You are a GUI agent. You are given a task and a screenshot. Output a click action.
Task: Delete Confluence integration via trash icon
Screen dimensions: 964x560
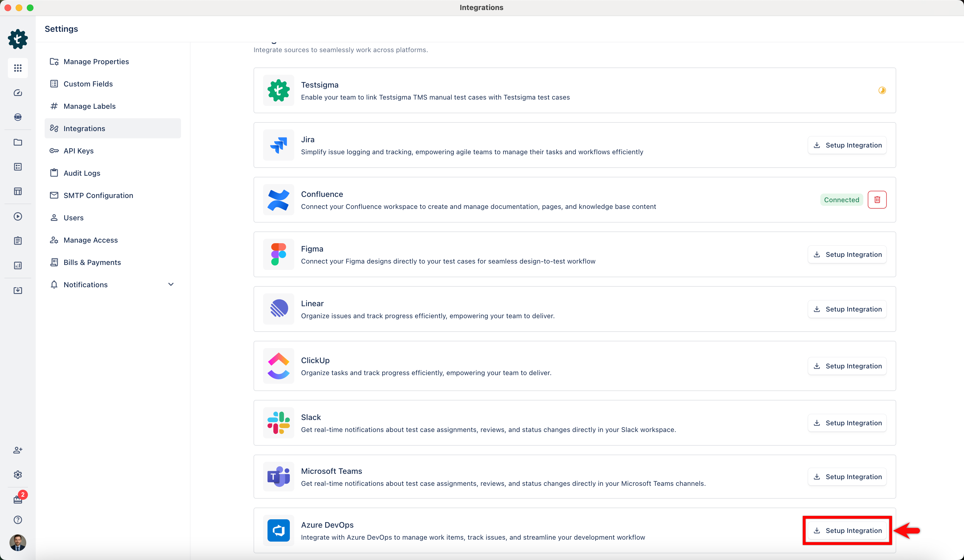[x=877, y=199]
